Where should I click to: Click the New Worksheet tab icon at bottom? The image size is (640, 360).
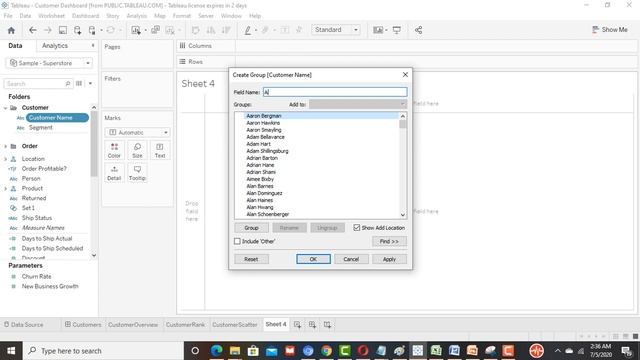coord(298,325)
